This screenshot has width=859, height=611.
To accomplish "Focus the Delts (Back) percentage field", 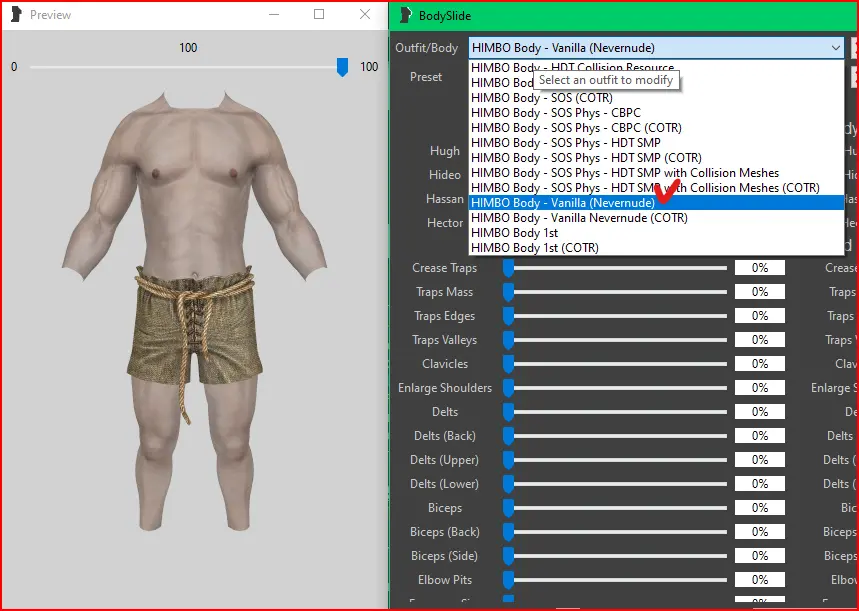I will (760, 436).
